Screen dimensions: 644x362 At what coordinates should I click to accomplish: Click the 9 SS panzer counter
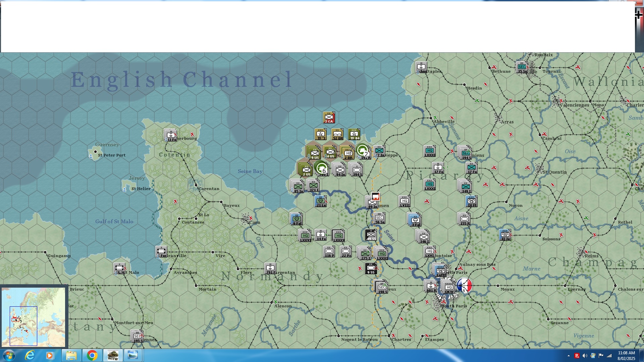pos(371,268)
